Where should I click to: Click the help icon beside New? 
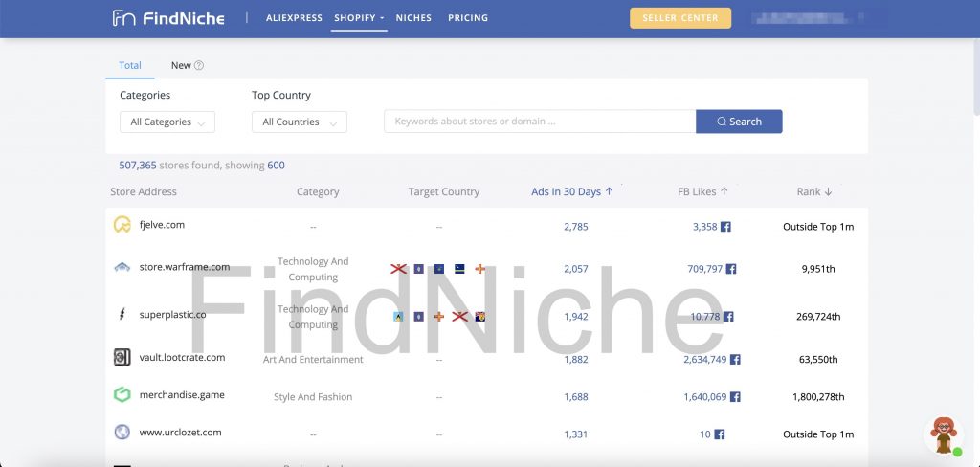point(199,65)
